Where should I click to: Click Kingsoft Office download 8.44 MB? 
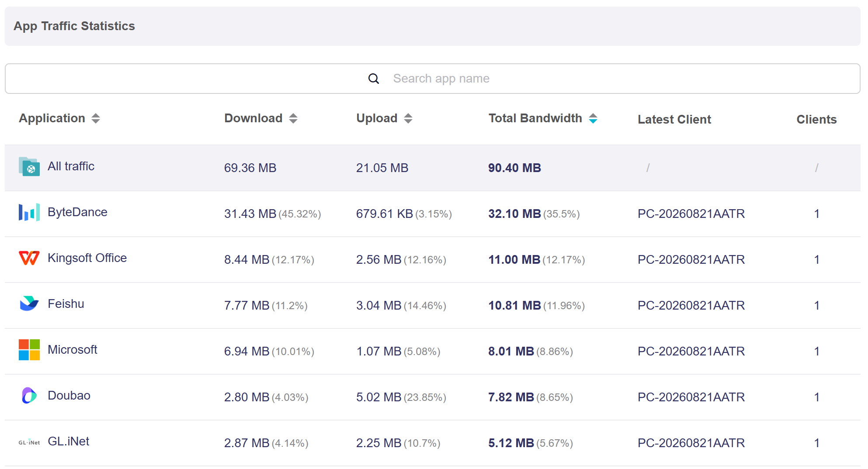click(x=247, y=260)
